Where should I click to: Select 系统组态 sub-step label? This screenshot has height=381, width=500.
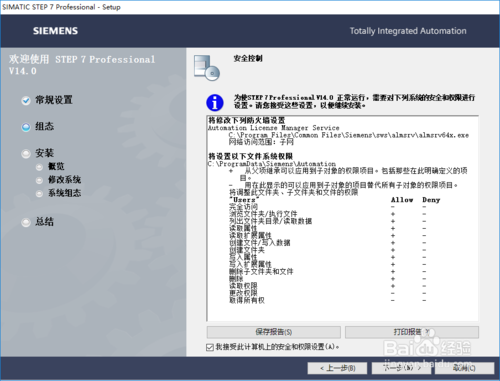click(x=65, y=193)
